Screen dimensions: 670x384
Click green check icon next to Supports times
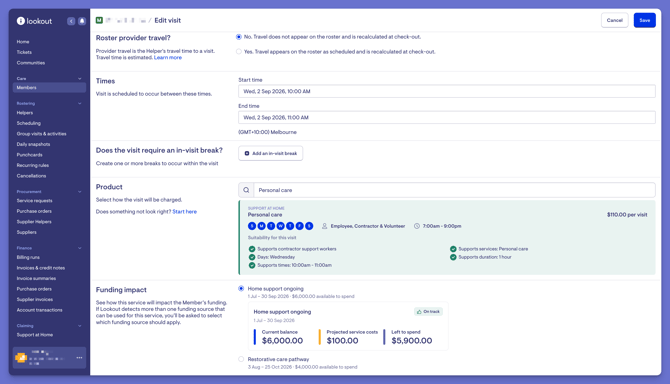[x=252, y=265]
